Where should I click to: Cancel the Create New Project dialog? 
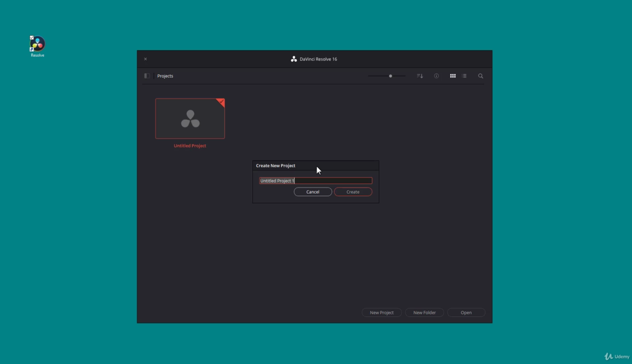tap(313, 192)
